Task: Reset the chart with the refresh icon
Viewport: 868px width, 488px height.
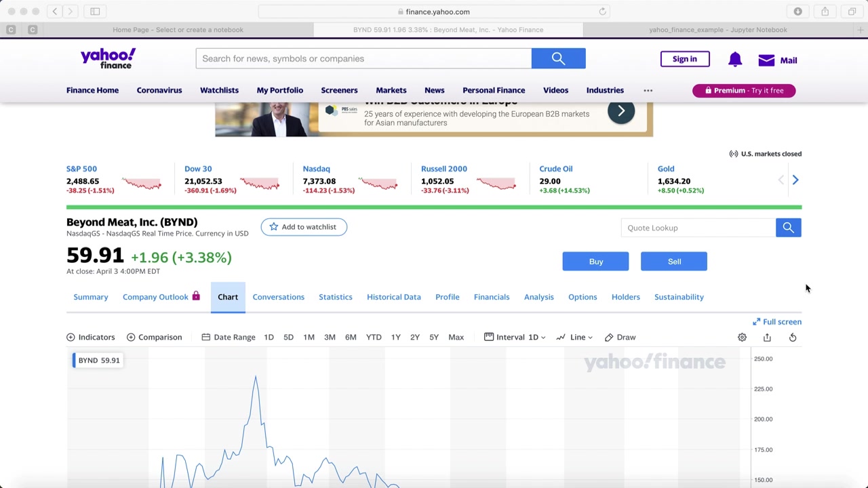Action: pos(793,337)
